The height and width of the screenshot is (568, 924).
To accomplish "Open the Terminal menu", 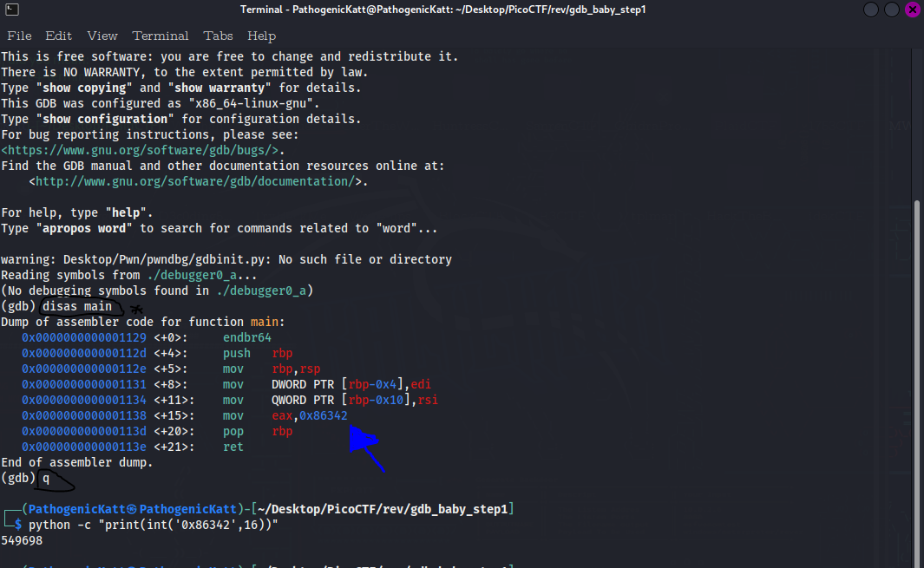I will pyautogui.click(x=160, y=36).
